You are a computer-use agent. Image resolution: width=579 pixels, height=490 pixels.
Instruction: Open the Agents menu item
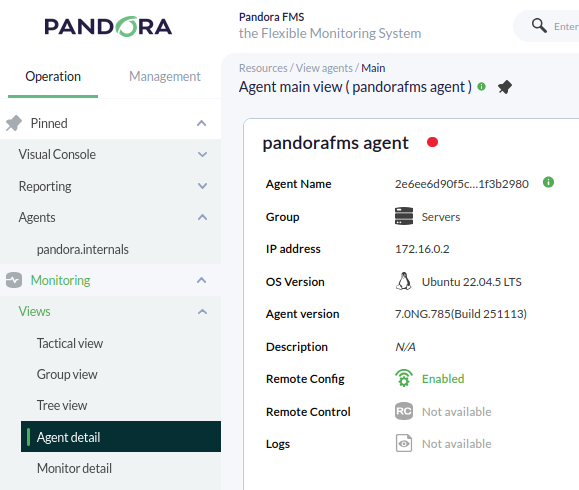click(x=37, y=217)
